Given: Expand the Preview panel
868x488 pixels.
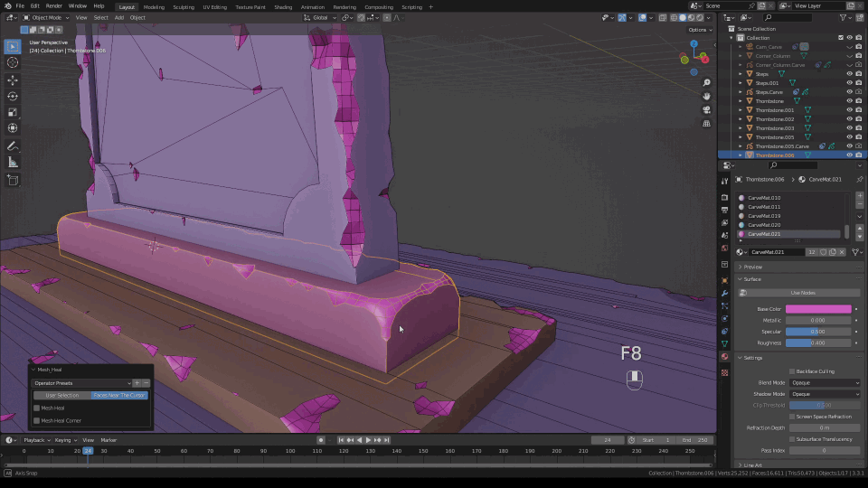Looking at the screenshot, I should tap(752, 267).
